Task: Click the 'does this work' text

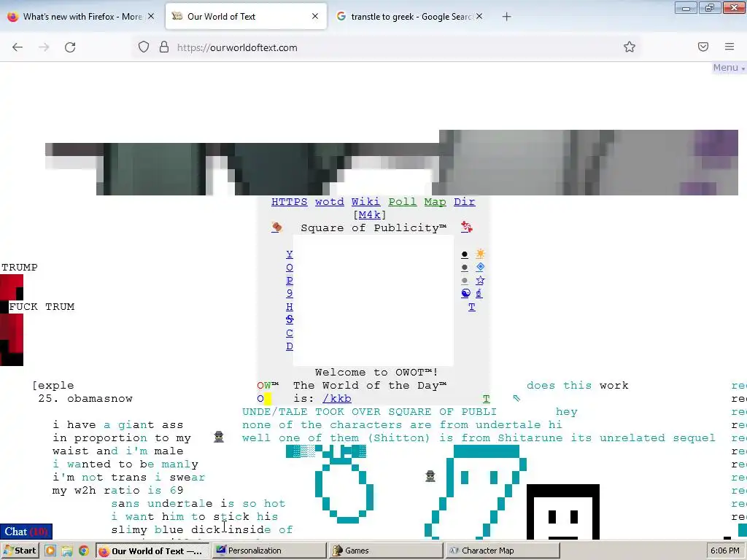Action: point(578,385)
